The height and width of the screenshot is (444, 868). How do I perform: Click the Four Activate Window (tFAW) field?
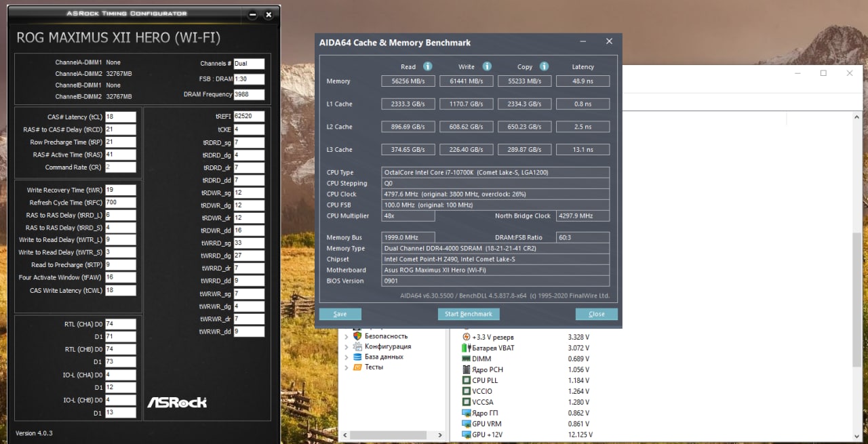121,277
